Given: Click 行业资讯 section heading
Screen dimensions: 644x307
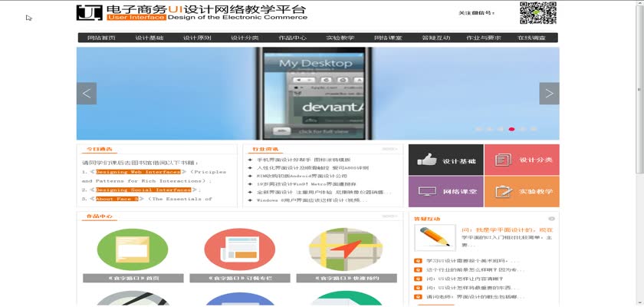Looking at the screenshot, I should tap(265, 149).
